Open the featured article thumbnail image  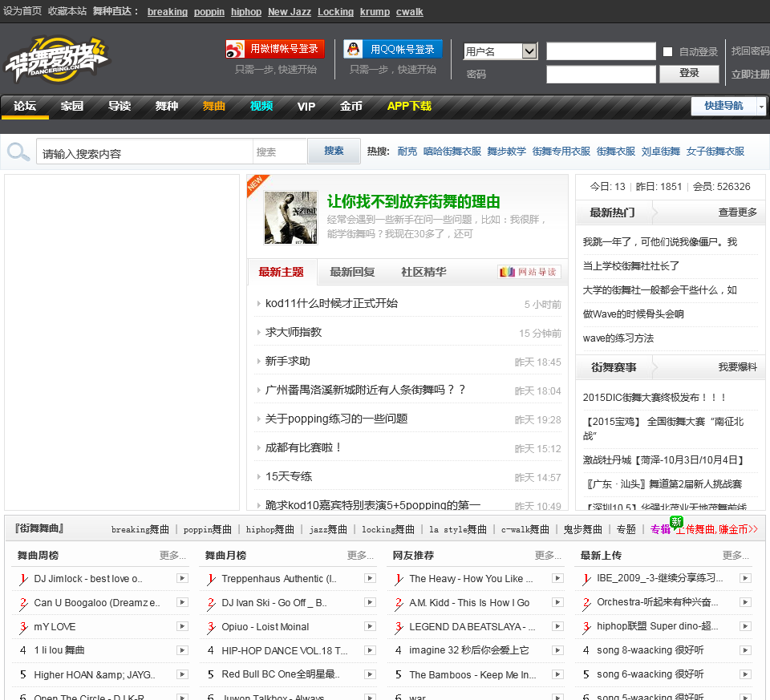(x=290, y=217)
